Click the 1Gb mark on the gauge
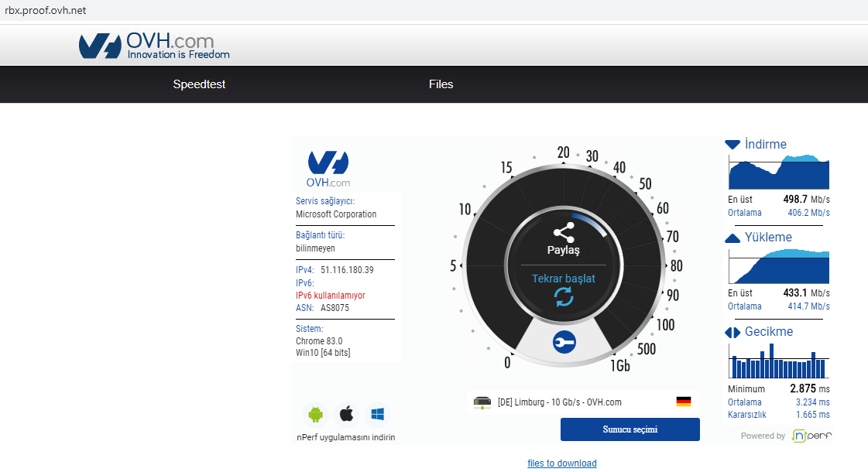The image size is (868, 472). point(620,366)
